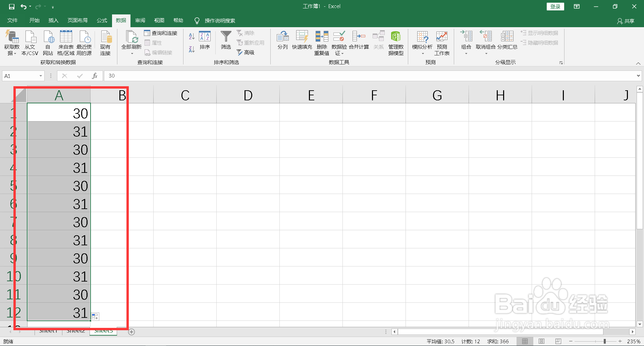Click the zoom level 235% text
The height and width of the screenshot is (346, 644).
click(634, 341)
